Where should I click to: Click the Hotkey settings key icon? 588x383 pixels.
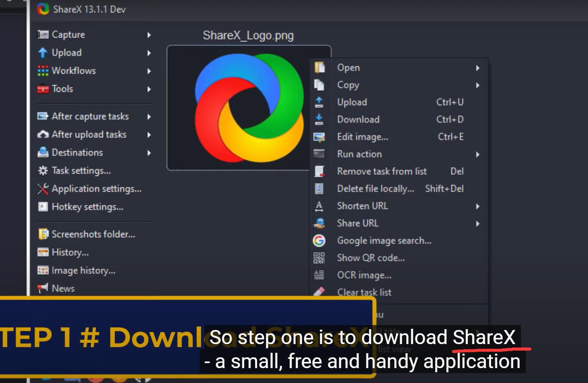pos(43,207)
